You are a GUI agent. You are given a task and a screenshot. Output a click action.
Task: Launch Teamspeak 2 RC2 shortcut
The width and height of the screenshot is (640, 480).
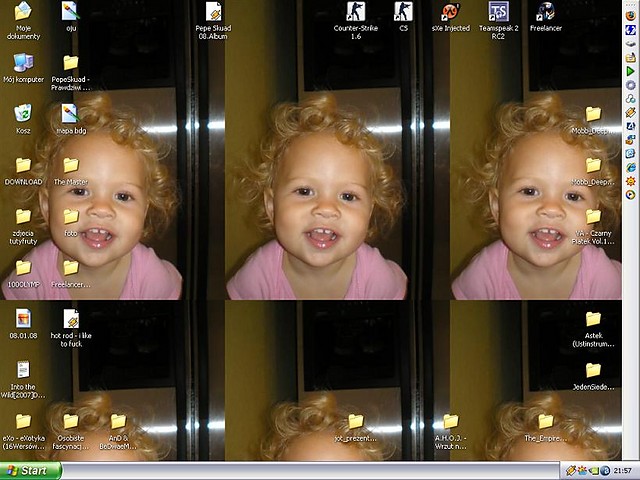tap(498, 20)
